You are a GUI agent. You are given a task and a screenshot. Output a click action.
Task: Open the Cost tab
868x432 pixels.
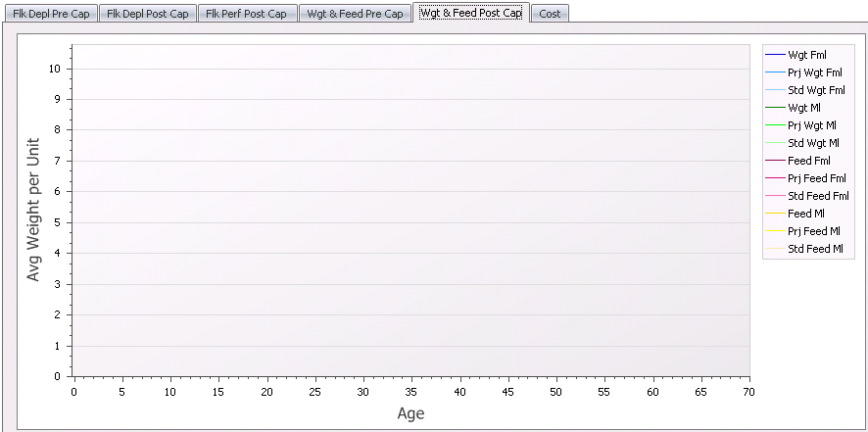click(550, 14)
